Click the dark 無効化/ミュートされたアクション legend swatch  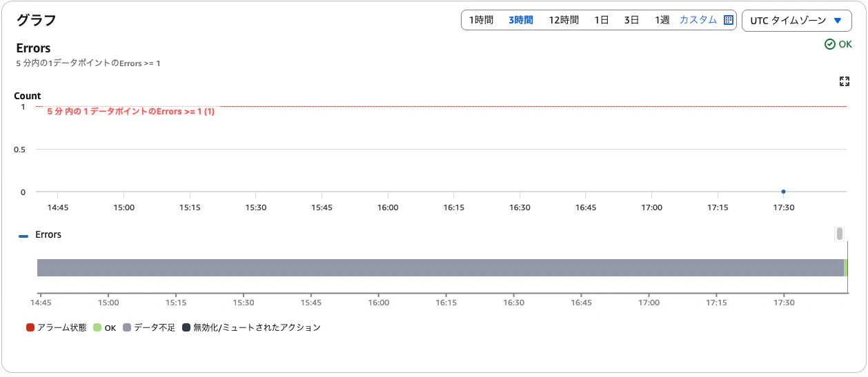(186, 327)
